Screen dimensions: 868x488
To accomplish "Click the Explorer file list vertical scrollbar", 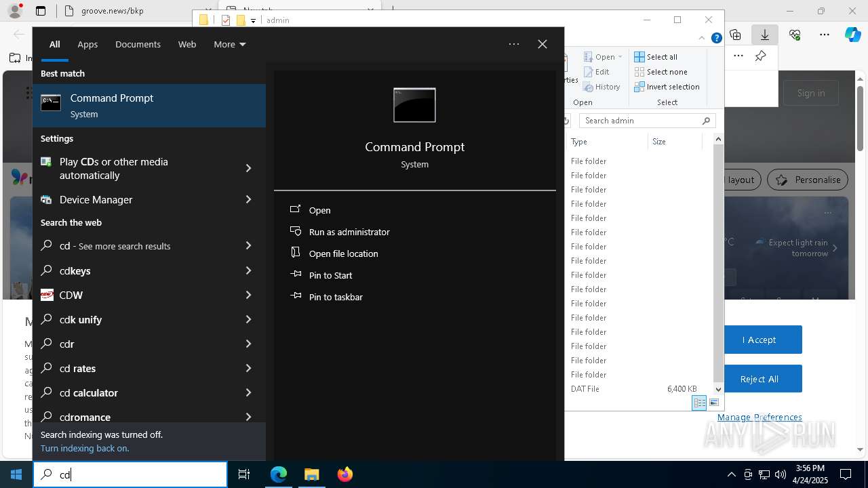I will click(718, 264).
